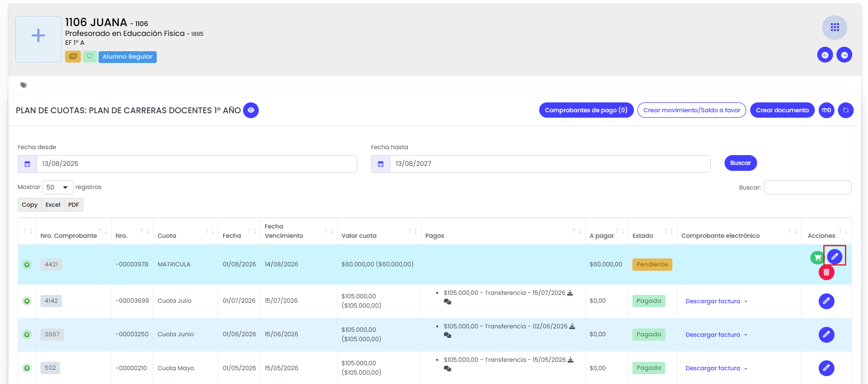The width and height of the screenshot is (868, 384).
Task: Click the Fecha desde date field
Action: tap(197, 164)
